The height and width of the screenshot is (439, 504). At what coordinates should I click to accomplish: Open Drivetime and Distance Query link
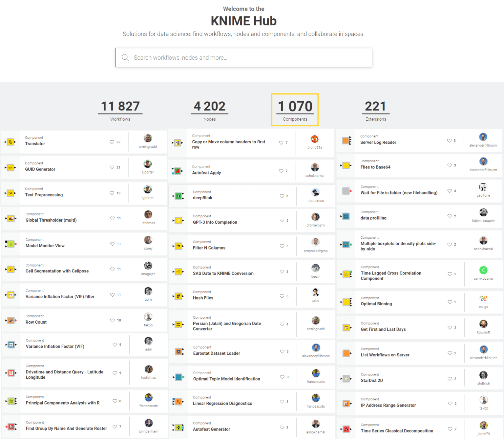tap(65, 375)
